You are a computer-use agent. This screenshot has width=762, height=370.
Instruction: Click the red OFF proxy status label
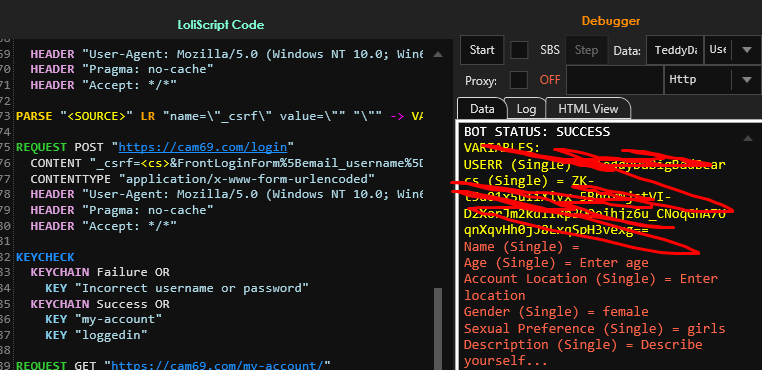[550, 80]
